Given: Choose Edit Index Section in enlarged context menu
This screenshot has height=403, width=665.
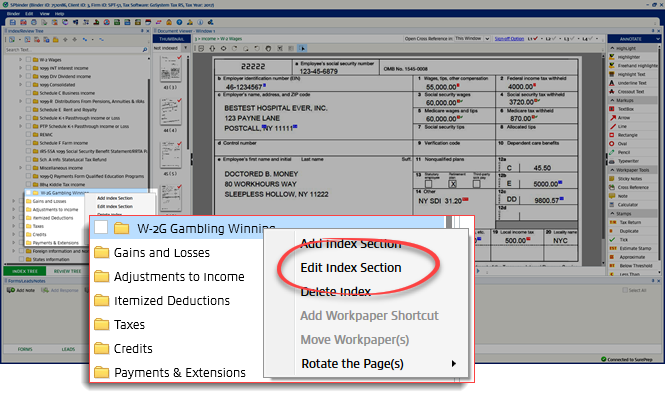Looking at the screenshot, I should 351,268.
